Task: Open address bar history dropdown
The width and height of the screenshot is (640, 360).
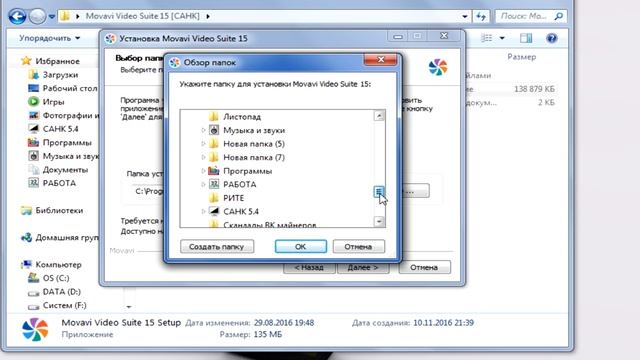Action: coord(464,16)
